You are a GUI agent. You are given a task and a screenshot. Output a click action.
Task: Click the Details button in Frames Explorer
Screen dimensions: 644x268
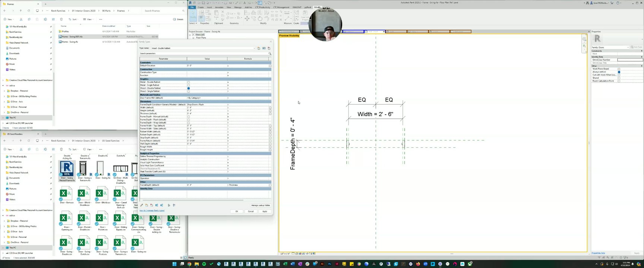click(x=179, y=19)
